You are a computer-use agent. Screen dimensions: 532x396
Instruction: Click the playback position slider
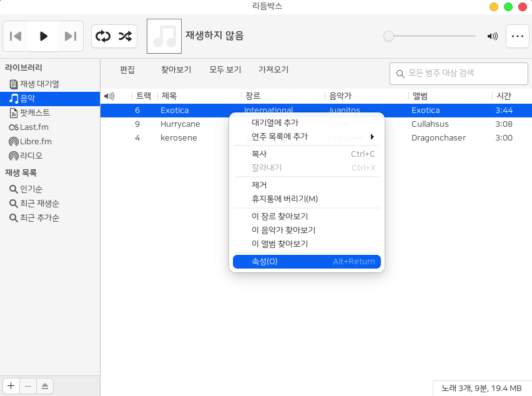[431, 36]
